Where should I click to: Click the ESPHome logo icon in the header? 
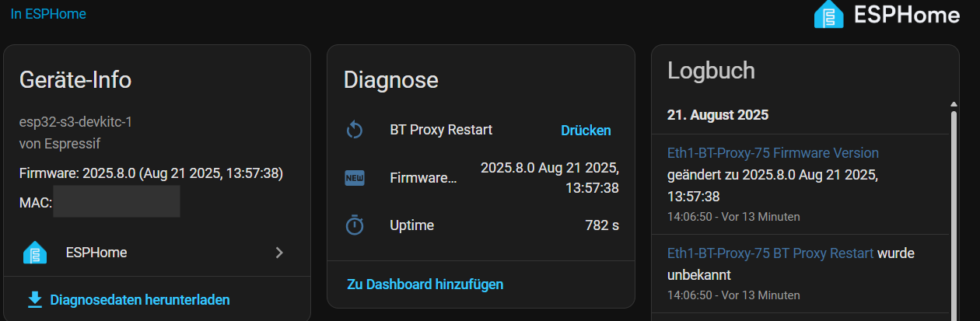(x=828, y=15)
